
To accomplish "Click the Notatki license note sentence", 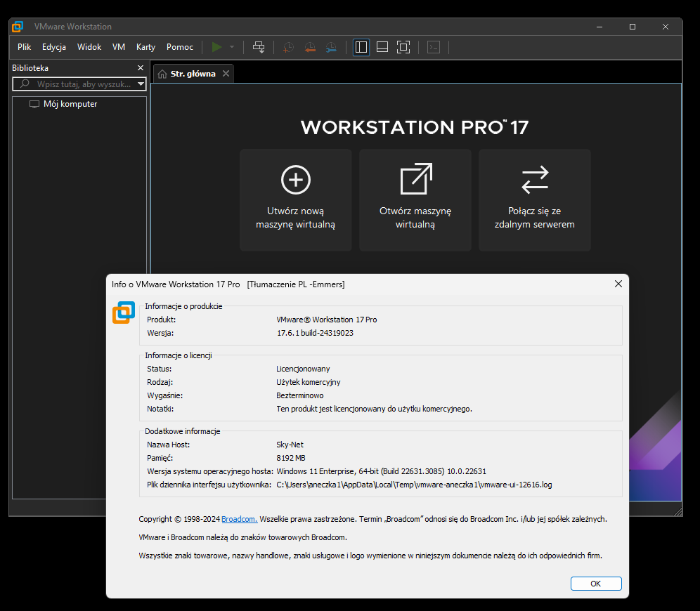I will point(374,409).
